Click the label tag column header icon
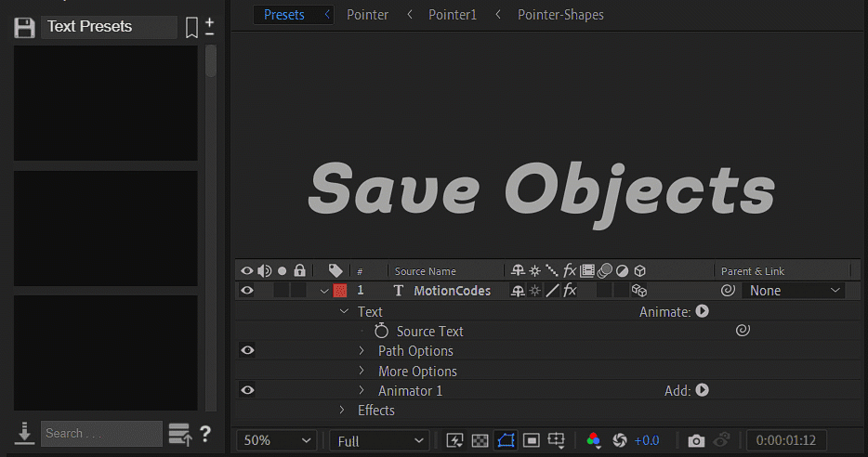868x457 pixels. pyautogui.click(x=335, y=270)
